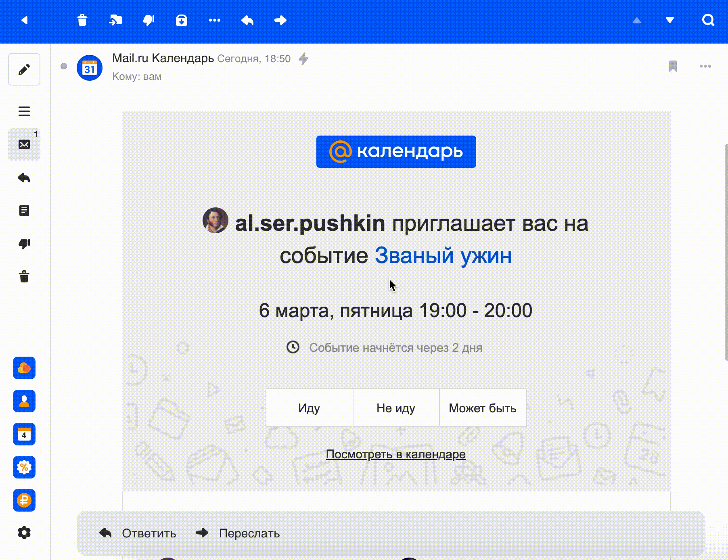Open Inbox with one unread message

click(24, 144)
